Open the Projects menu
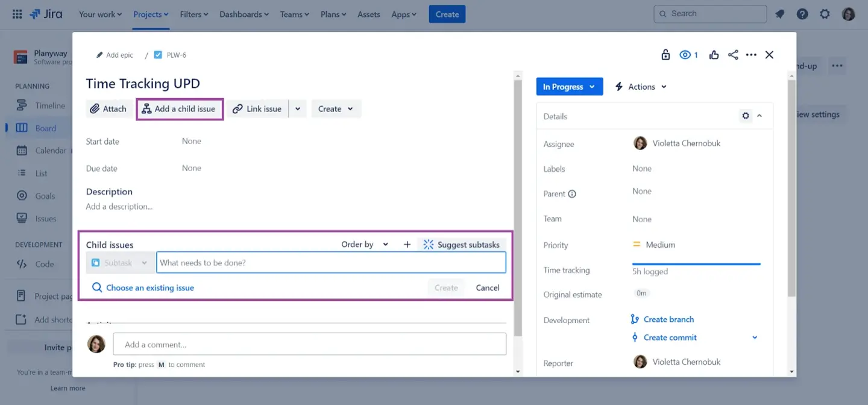This screenshot has height=405, width=868. pos(149,14)
